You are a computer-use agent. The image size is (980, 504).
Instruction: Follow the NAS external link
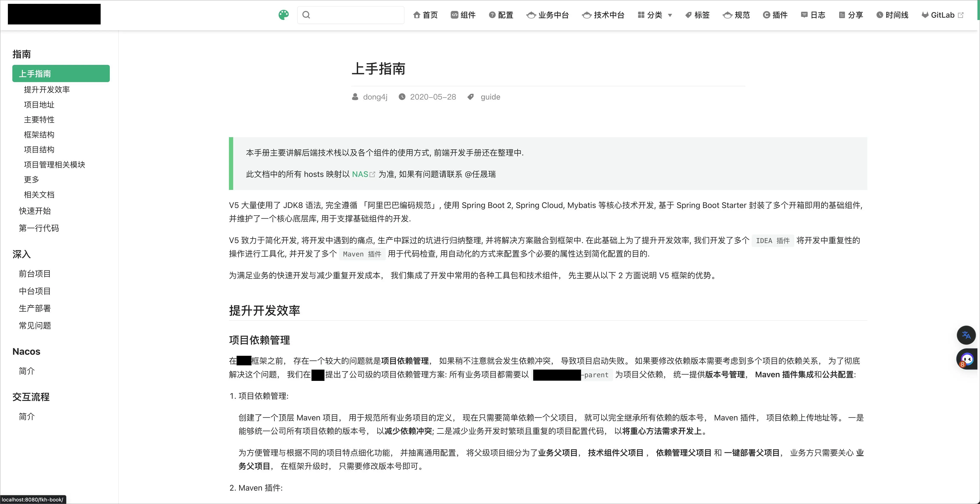[x=360, y=174]
